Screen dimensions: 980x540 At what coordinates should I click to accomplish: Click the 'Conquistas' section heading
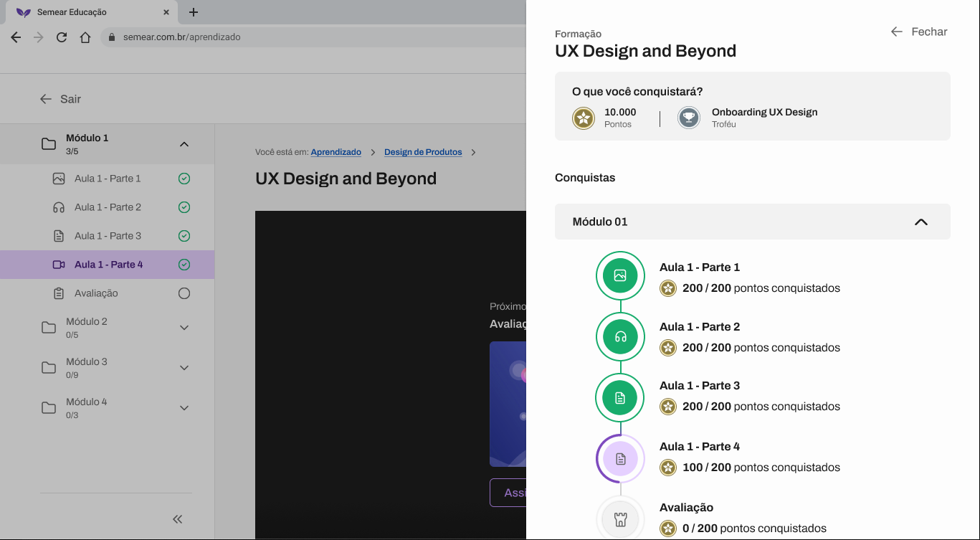585,178
